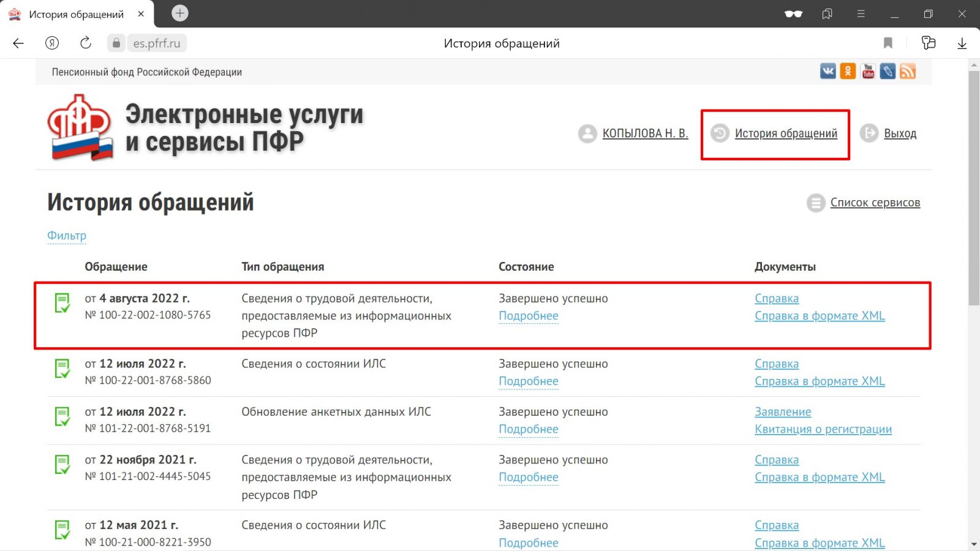The width and height of the screenshot is (980, 551).
Task: Expand Подробнее for Обновление анкетных данных ИЛС
Action: pos(528,429)
